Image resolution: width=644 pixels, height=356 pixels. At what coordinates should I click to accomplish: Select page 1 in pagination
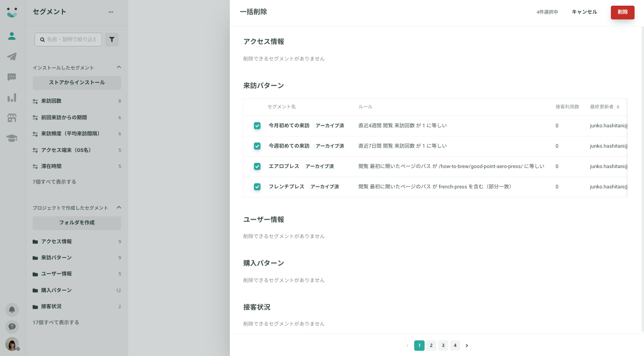point(419,346)
